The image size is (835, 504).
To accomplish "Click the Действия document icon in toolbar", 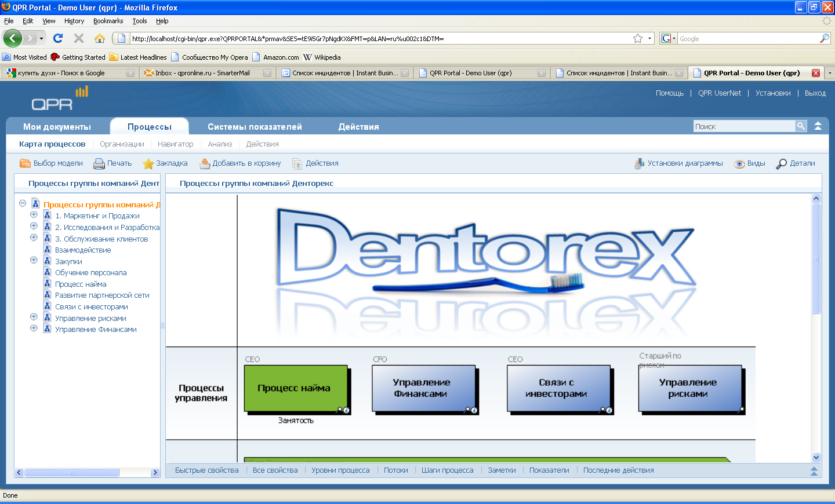I will [297, 163].
